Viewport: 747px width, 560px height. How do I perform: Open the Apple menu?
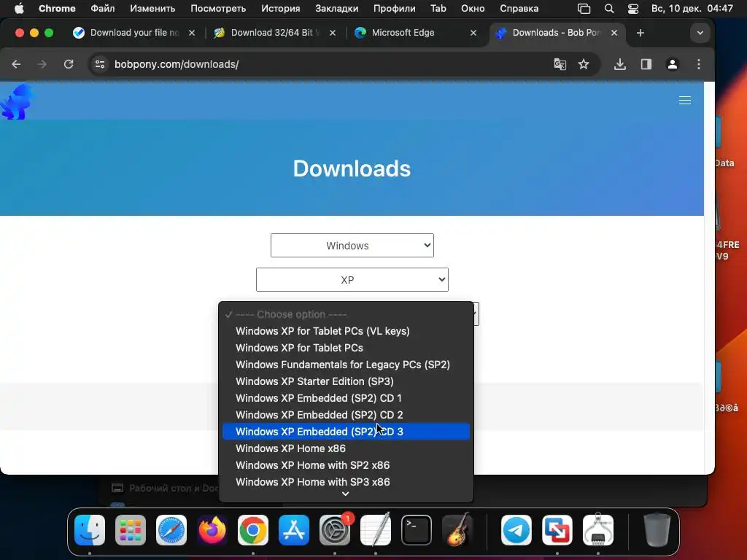(x=19, y=9)
